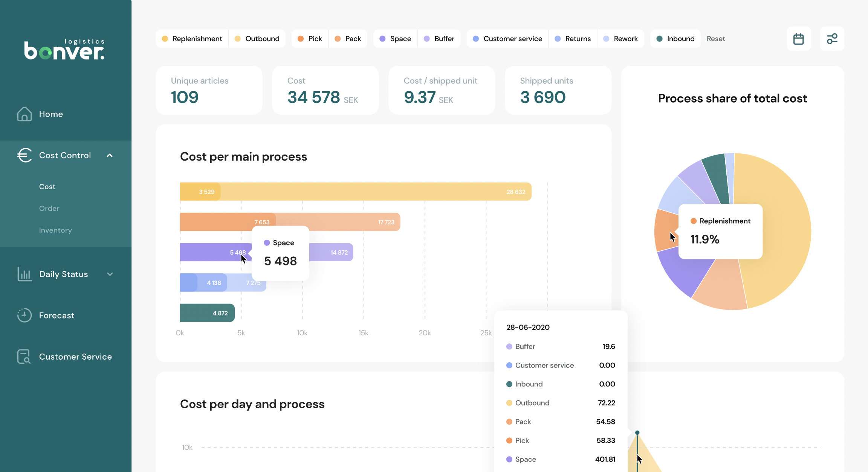
Task: Click the Cost / shipped unit card
Action: 442,90
